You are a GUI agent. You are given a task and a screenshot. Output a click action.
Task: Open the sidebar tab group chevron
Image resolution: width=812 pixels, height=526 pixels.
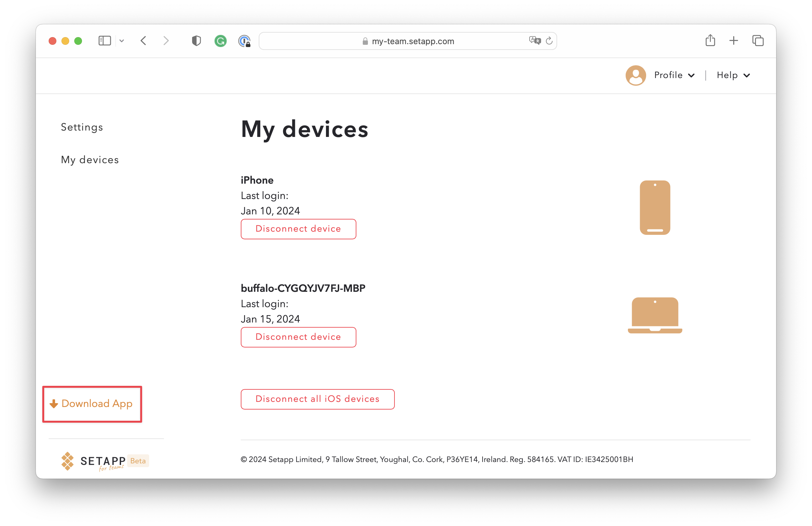coord(122,41)
